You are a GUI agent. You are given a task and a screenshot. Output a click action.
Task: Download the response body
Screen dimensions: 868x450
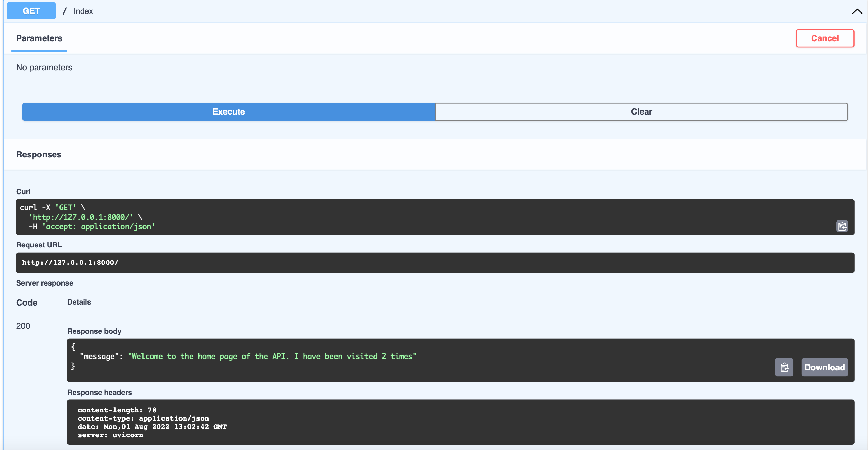[x=824, y=367]
